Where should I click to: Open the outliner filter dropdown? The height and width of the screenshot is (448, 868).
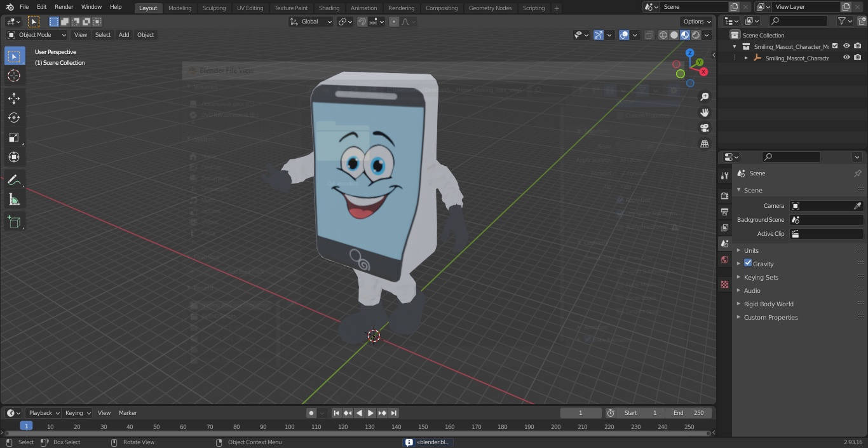tap(844, 22)
